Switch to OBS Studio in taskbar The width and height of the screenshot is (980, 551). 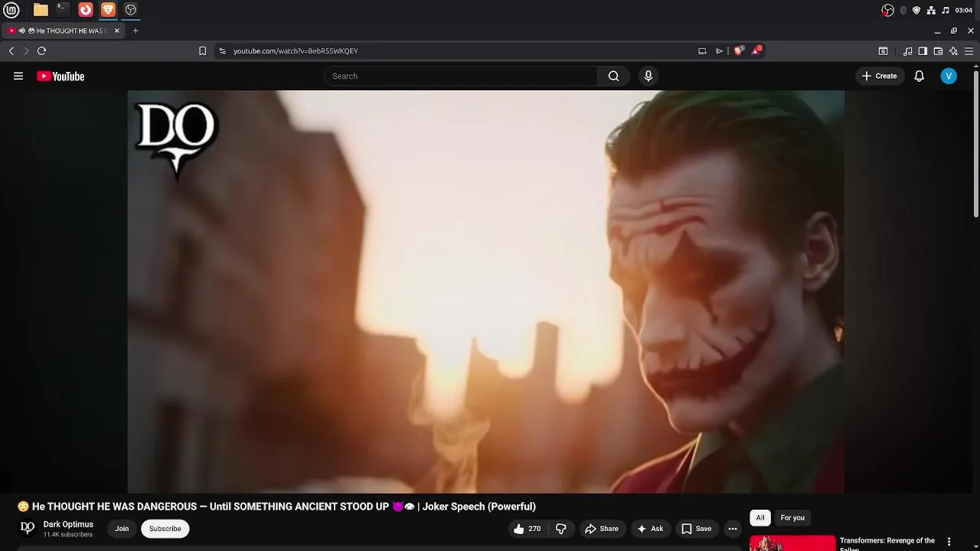[x=131, y=10]
